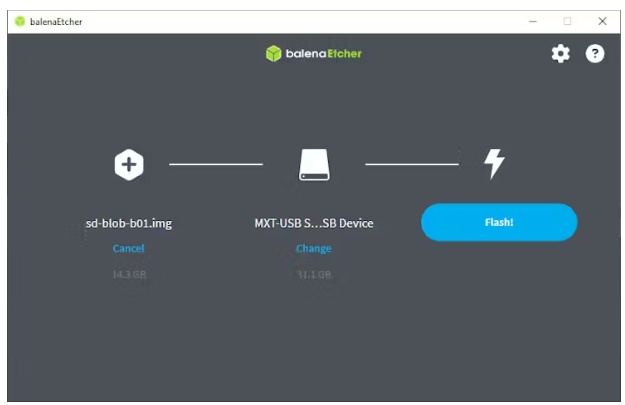The height and width of the screenshot is (405, 625).
Task: Click the 31.1 GB drive size label
Action: click(x=314, y=274)
